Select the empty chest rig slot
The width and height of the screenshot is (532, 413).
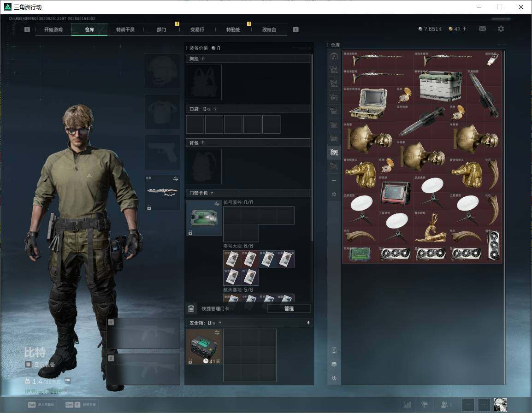(x=204, y=82)
